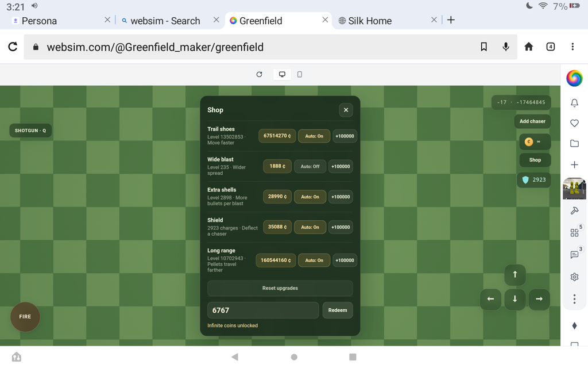
Task: Open the notifications bell in sidebar
Action: pos(574,103)
